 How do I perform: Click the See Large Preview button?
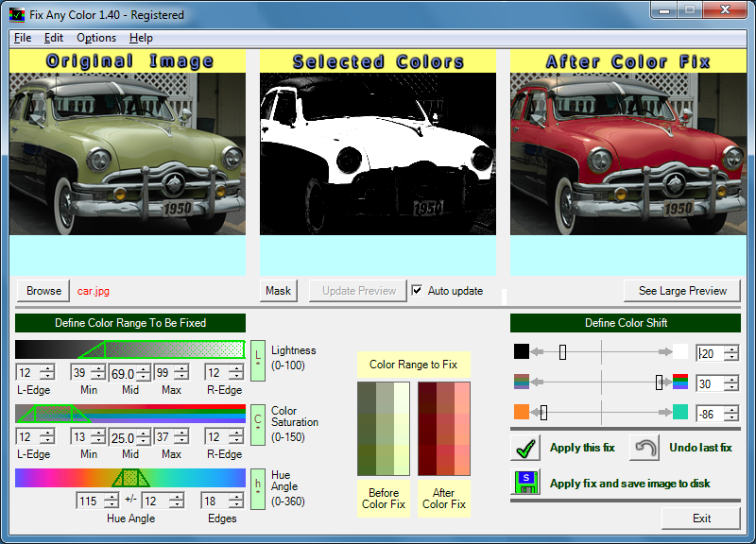pos(681,291)
